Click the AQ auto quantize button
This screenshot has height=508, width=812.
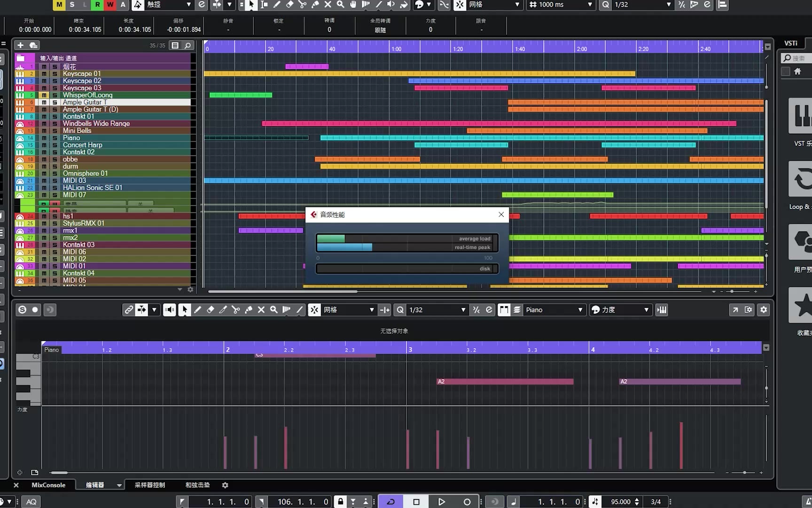click(31, 501)
